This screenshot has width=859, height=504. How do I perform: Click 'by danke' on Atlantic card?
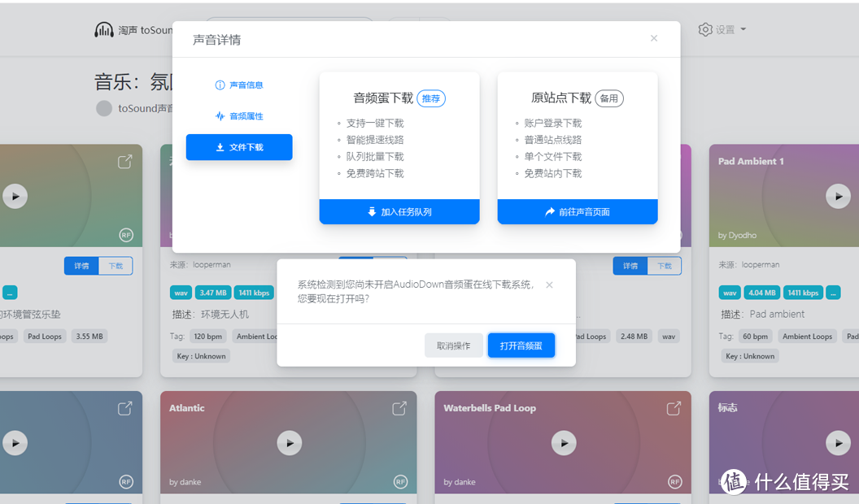tap(185, 482)
